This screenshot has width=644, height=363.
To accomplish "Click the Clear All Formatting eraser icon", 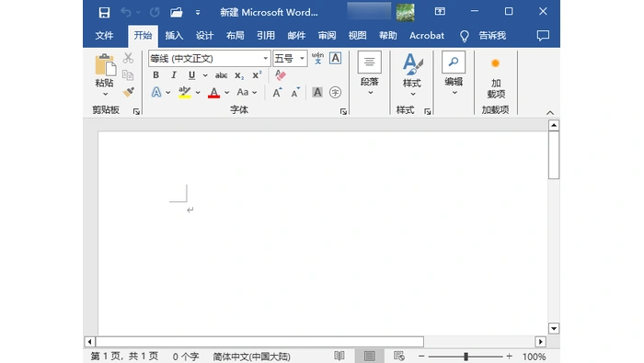I will point(281,75).
